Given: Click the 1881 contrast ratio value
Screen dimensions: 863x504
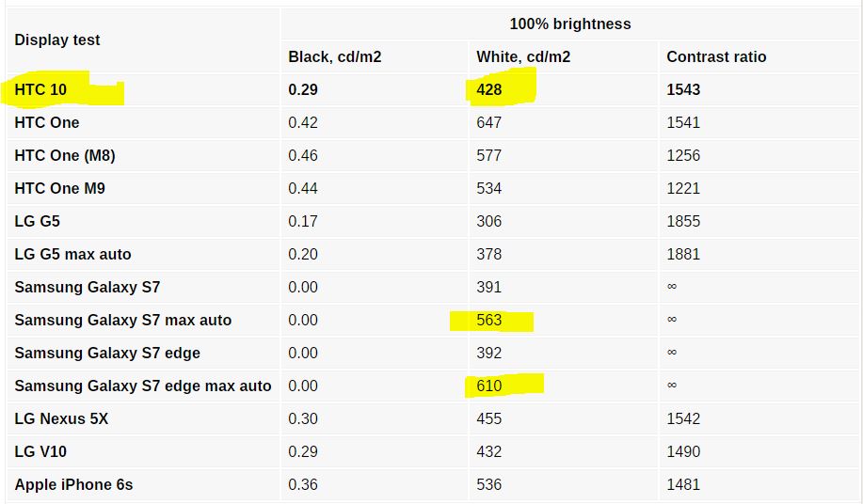Looking at the screenshot, I should point(683,255).
